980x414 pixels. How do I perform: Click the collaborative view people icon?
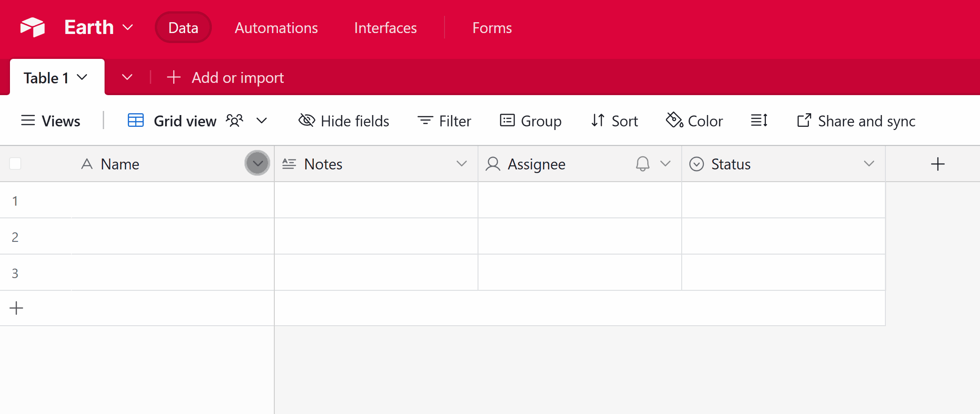coord(234,120)
